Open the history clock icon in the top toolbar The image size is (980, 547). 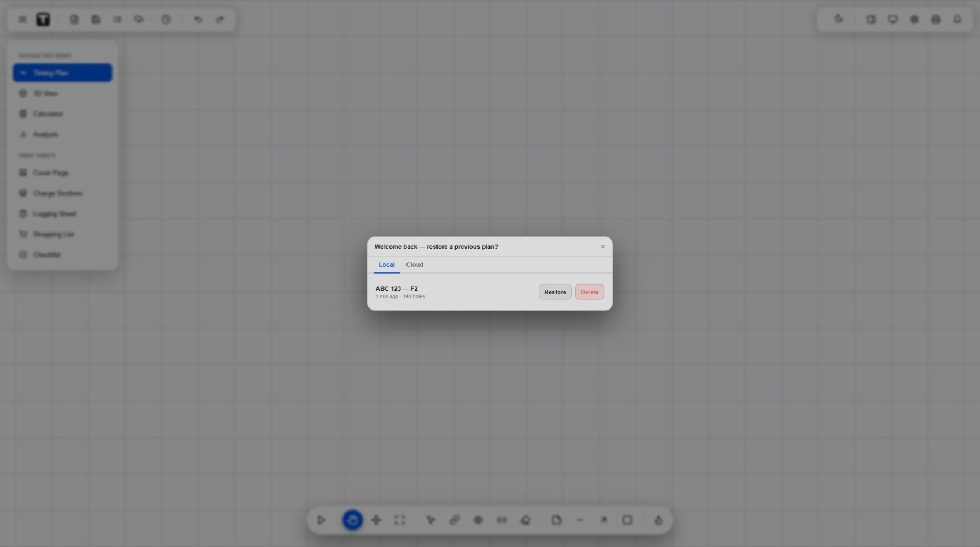(x=166, y=20)
